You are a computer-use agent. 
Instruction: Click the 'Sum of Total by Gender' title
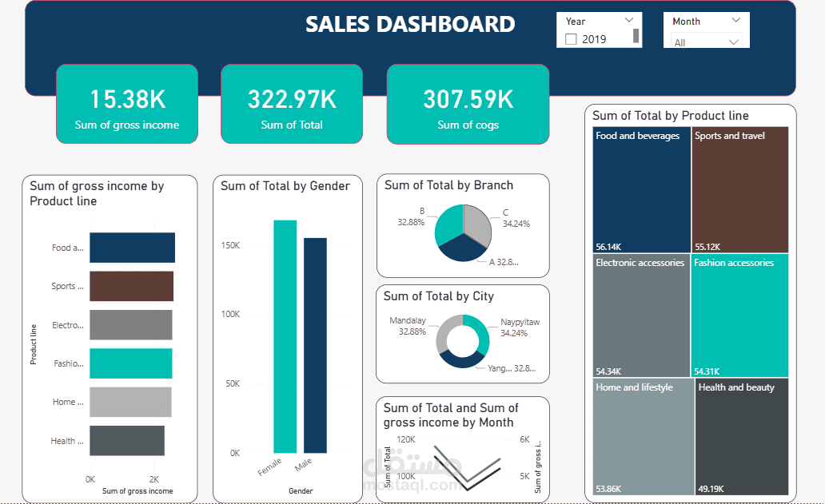[285, 186]
